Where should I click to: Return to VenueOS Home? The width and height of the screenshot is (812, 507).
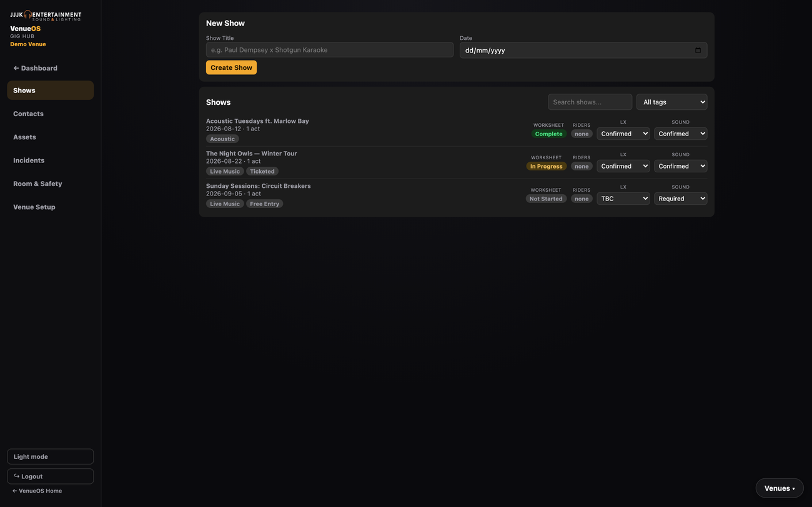(37, 491)
